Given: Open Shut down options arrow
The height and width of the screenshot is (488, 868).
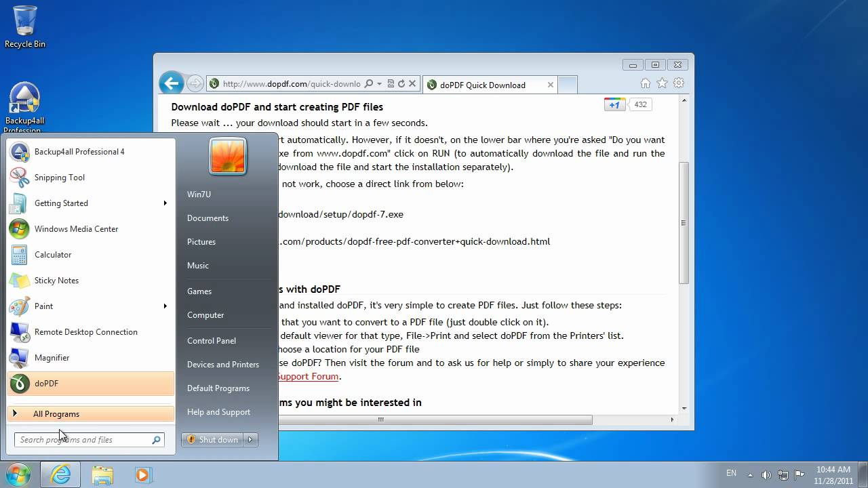Looking at the screenshot, I should (x=250, y=440).
